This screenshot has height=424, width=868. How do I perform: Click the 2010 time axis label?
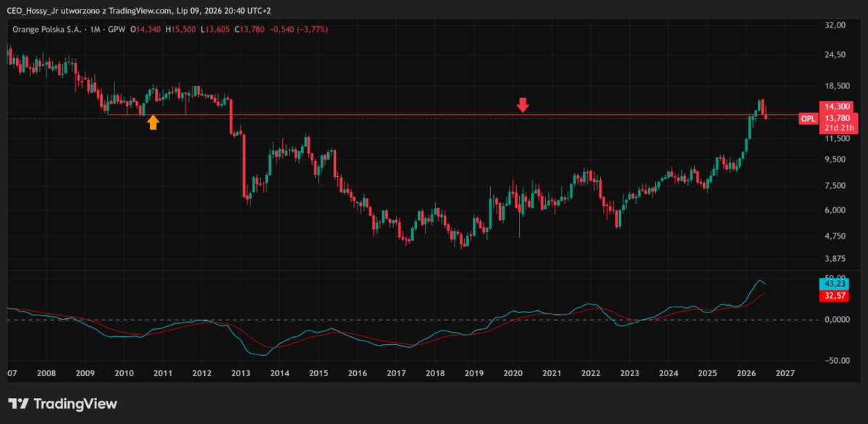(x=123, y=373)
